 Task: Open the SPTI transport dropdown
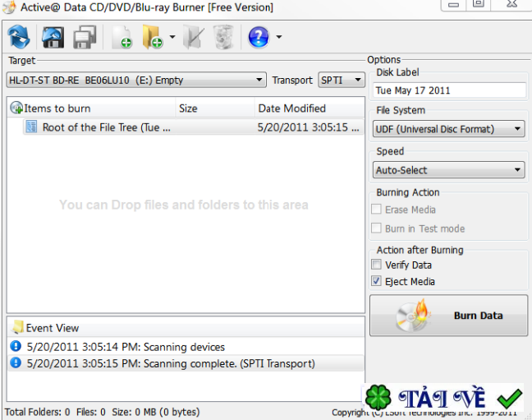pyautogui.click(x=342, y=81)
